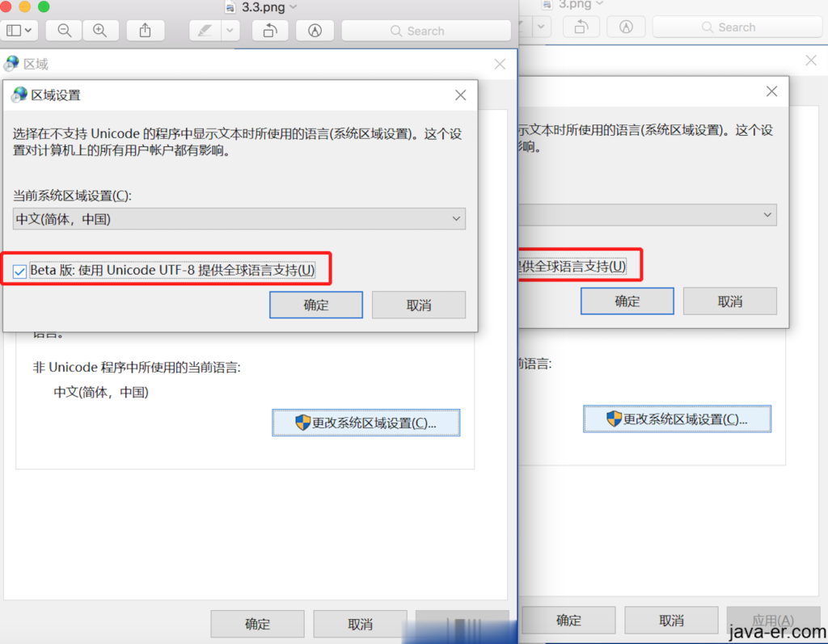
Task: Click markup circle-A icon in right window
Action: [x=626, y=27]
